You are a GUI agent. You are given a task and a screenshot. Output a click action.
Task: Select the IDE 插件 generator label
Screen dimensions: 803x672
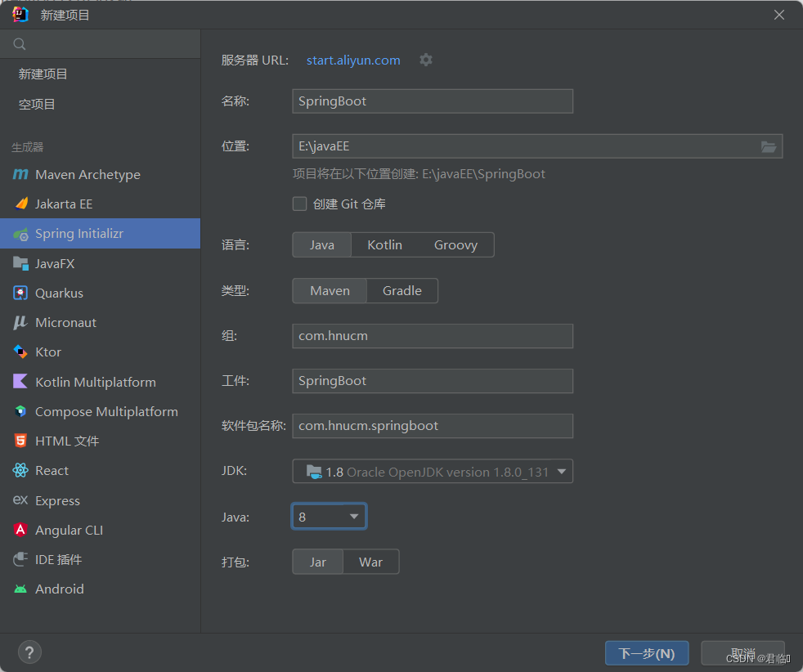pyautogui.click(x=58, y=560)
